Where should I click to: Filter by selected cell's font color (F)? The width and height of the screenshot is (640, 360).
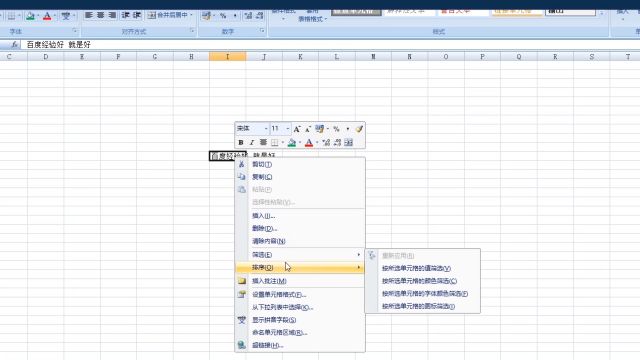[x=423, y=293]
